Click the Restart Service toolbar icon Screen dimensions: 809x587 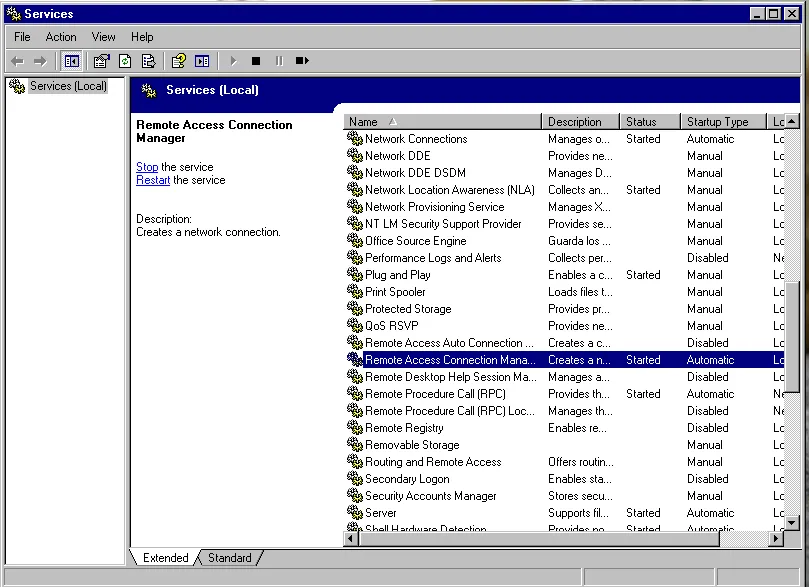pos(302,61)
